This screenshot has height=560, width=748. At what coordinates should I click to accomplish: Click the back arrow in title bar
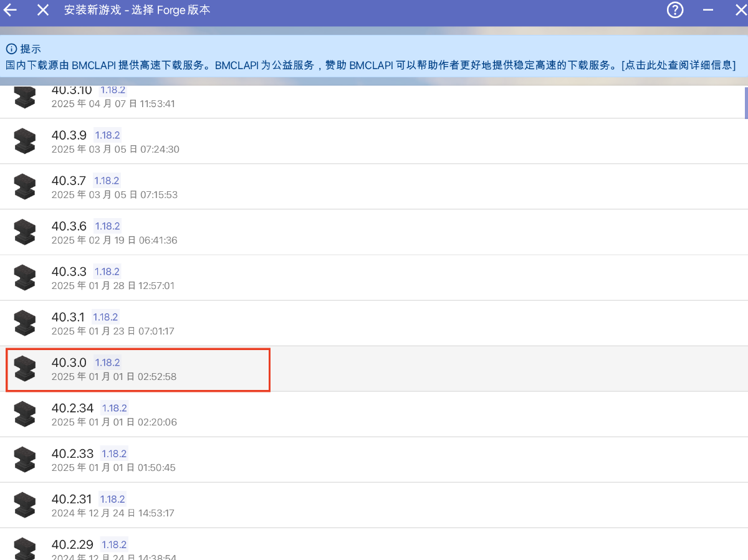point(11,11)
